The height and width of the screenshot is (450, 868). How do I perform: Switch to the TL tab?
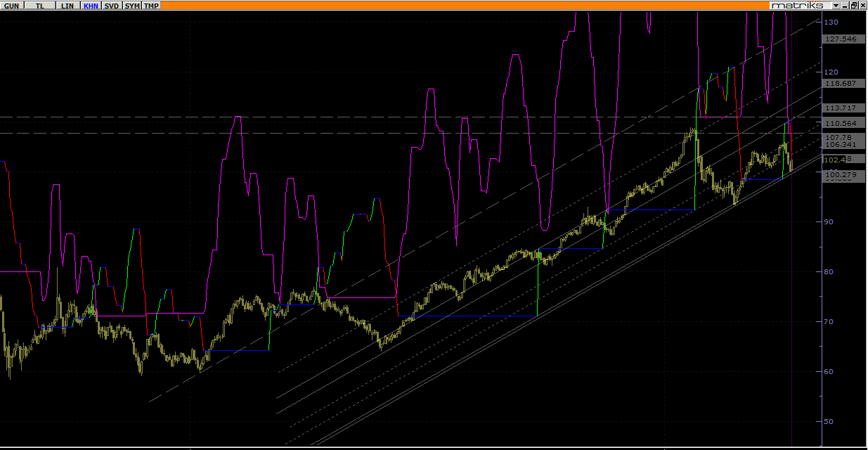41,5
